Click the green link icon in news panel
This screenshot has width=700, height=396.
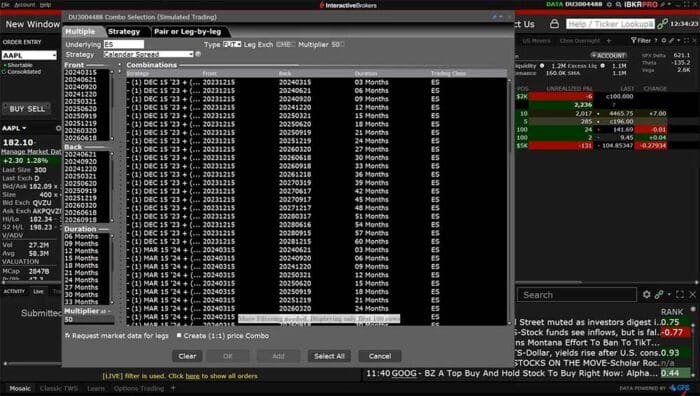(x=659, y=295)
